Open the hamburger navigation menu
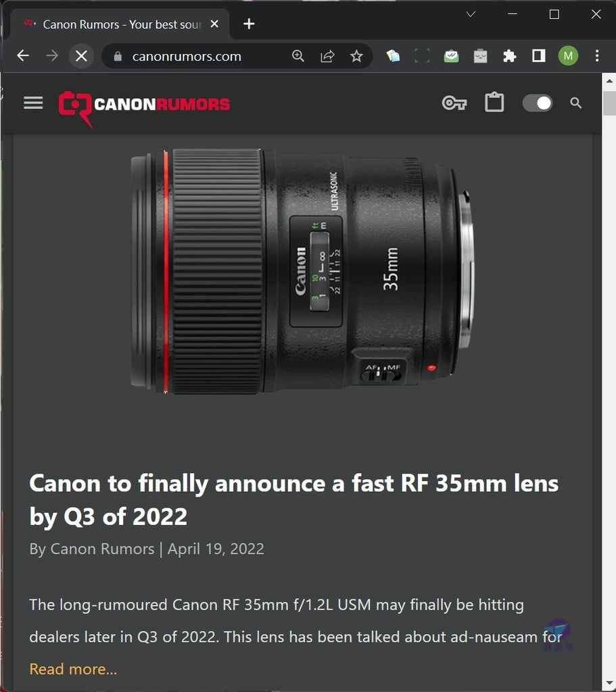The height and width of the screenshot is (692, 616). point(33,103)
